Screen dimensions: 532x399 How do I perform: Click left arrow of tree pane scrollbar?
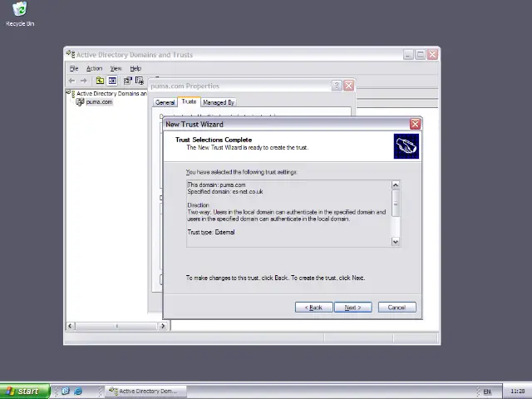70,326
